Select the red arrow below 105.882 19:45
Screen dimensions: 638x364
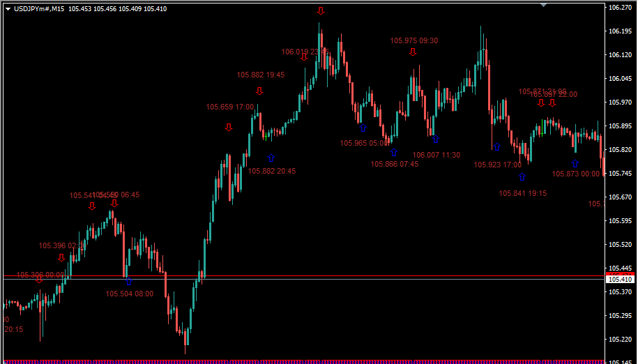pyautogui.click(x=259, y=91)
